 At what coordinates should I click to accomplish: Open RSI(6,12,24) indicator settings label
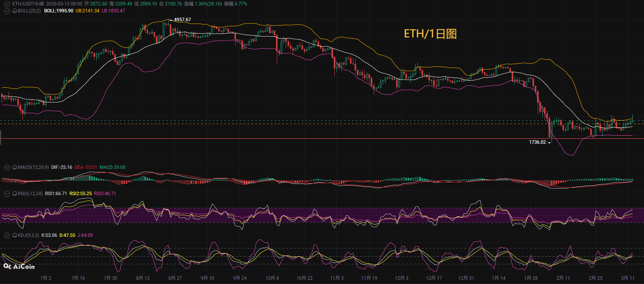[x=30, y=194]
